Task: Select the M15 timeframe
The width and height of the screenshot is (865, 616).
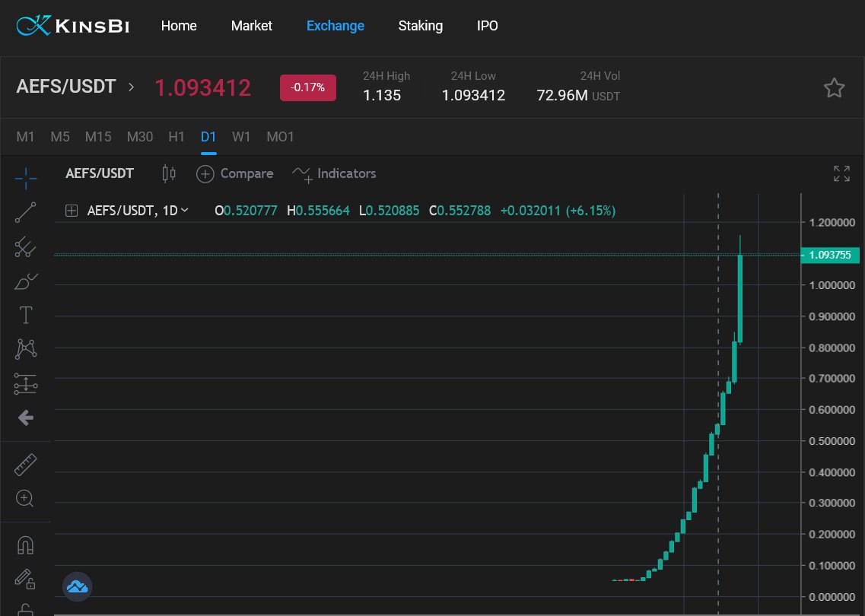Action: (x=98, y=137)
